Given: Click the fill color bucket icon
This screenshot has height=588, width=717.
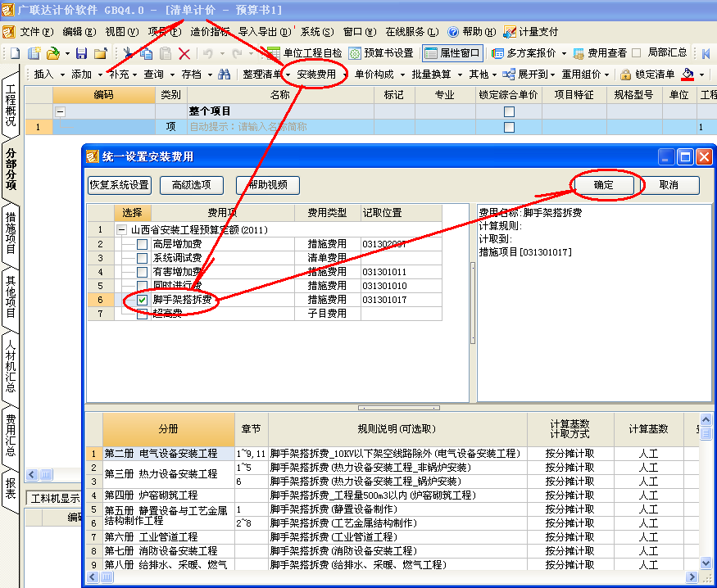Looking at the screenshot, I should click(688, 74).
